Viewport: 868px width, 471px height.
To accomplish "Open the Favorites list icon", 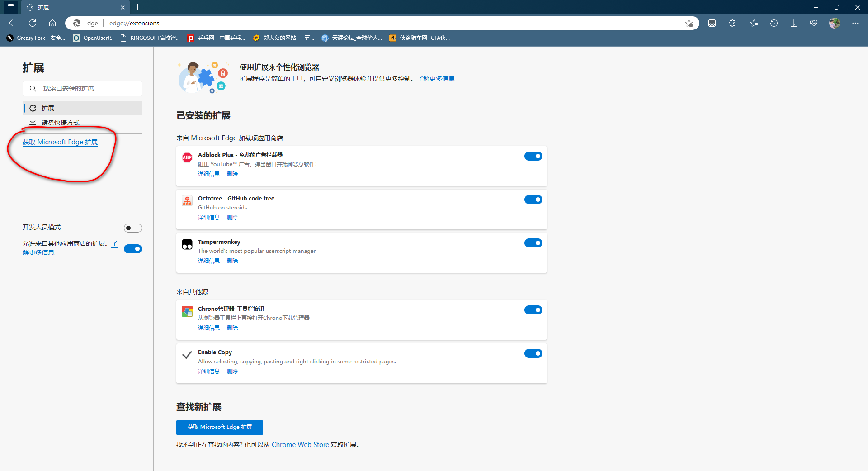I will 754,23.
